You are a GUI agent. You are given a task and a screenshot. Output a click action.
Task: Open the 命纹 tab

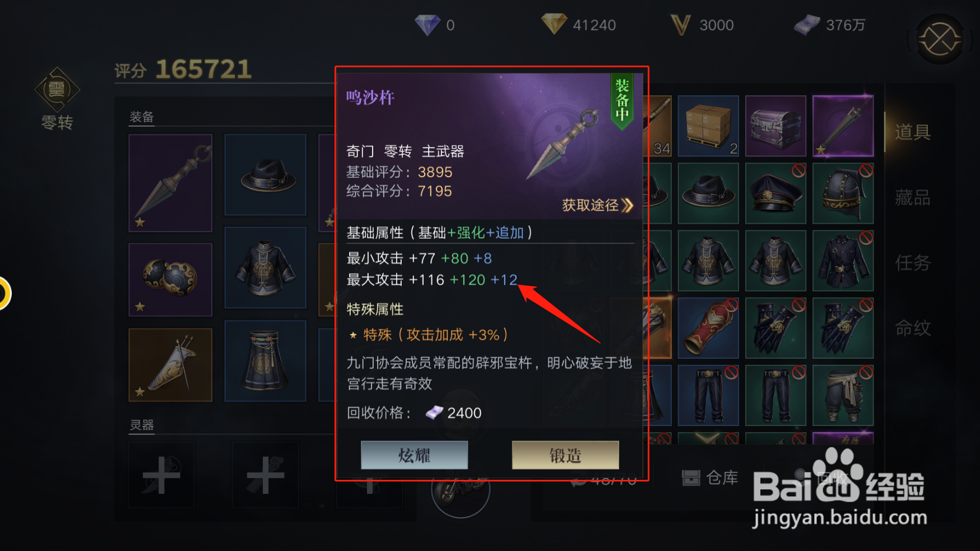pyautogui.click(x=912, y=328)
